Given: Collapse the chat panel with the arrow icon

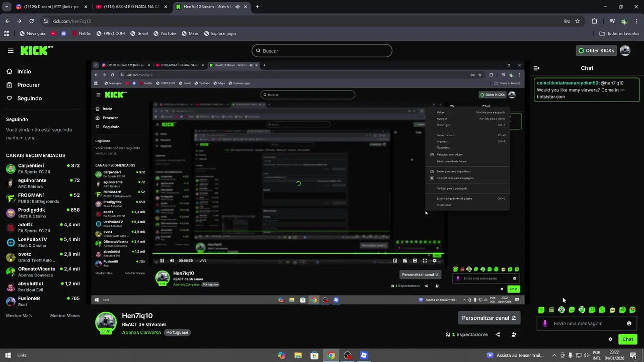Looking at the screenshot, I should pyautogui.click(x=536, y=68).
